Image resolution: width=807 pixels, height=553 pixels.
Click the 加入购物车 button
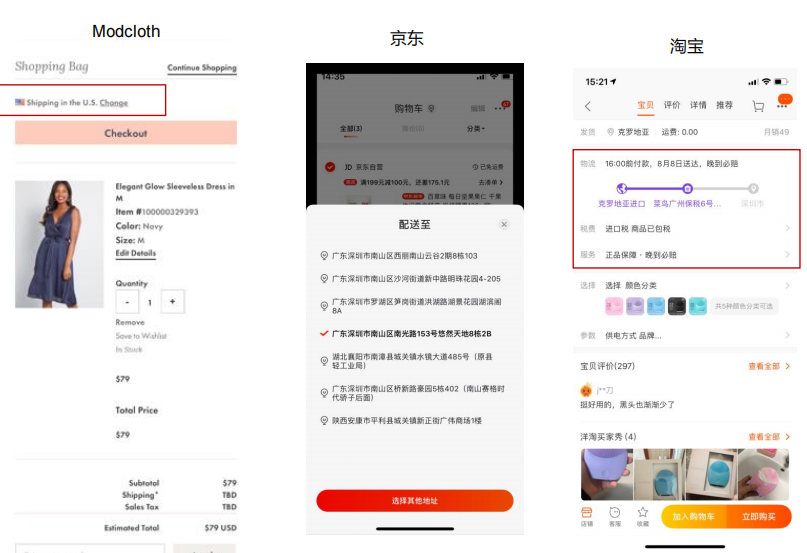pos(693,516)
